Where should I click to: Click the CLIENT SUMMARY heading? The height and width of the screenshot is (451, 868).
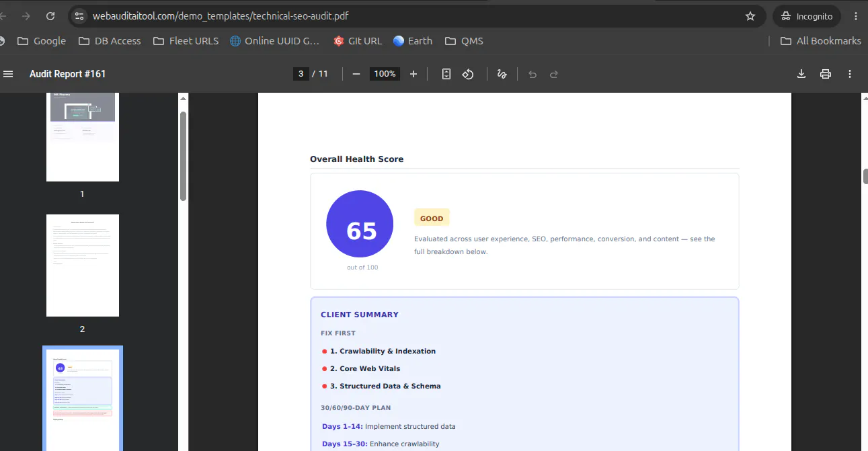360,315
